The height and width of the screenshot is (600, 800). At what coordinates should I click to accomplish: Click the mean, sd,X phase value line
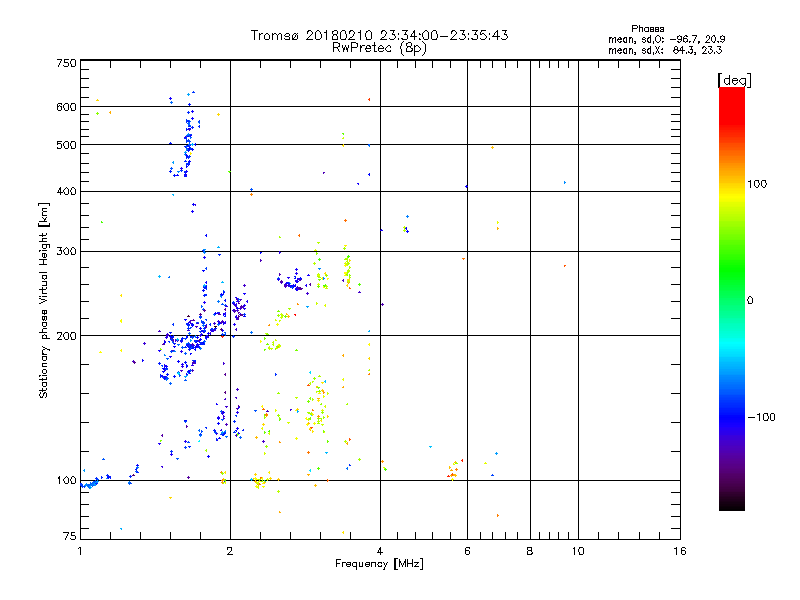[665, 50]
